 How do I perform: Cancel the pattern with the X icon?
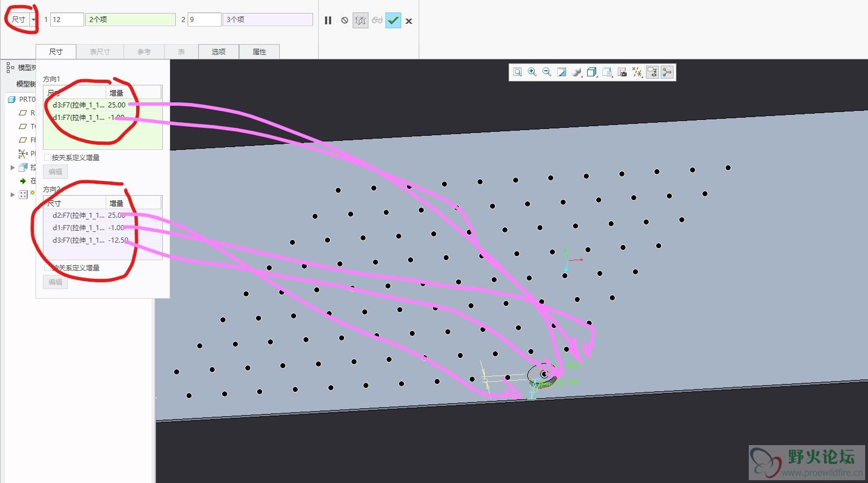(x=409, y=21)
